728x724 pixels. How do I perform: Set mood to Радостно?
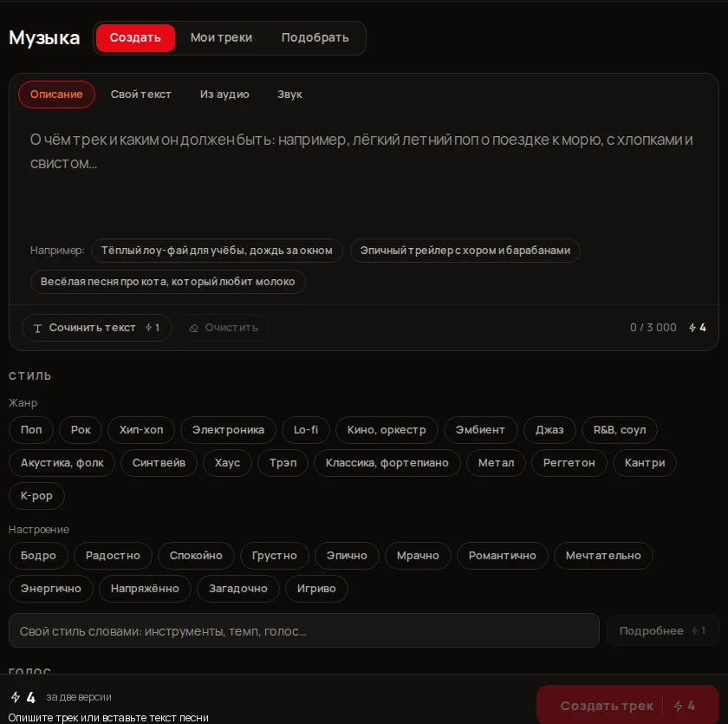113,556
